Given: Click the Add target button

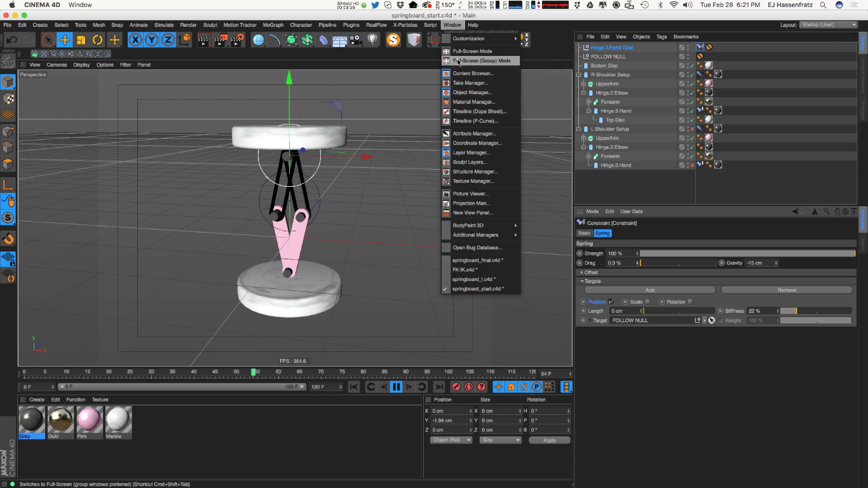Looking at the screenshot, I should [x=649, y=290].
